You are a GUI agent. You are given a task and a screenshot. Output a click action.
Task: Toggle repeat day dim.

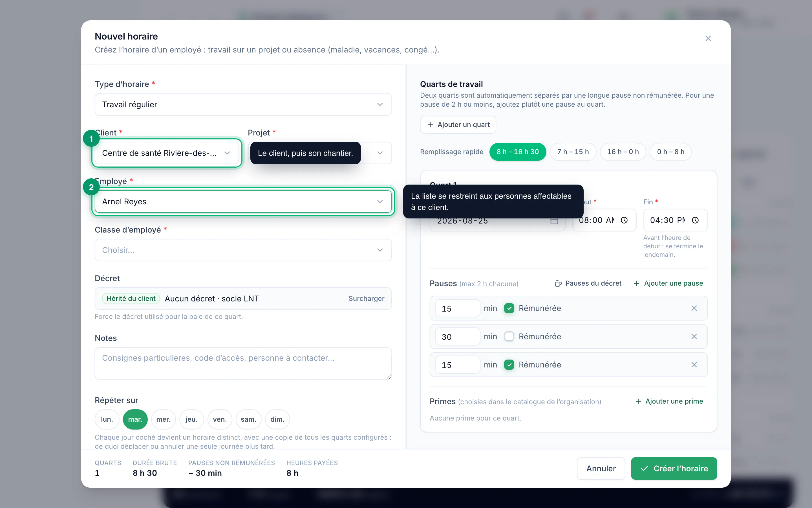(x=277, y=419)
